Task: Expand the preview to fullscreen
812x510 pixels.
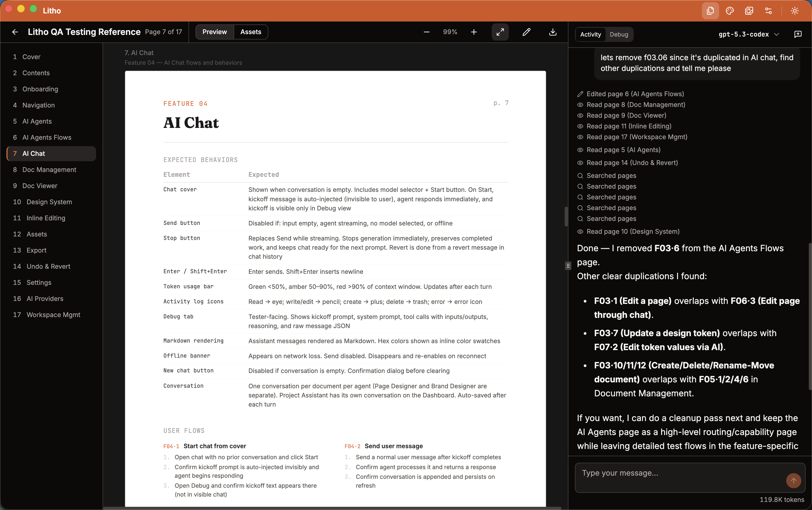Action: pyautogui.click(x=500, y=32)
